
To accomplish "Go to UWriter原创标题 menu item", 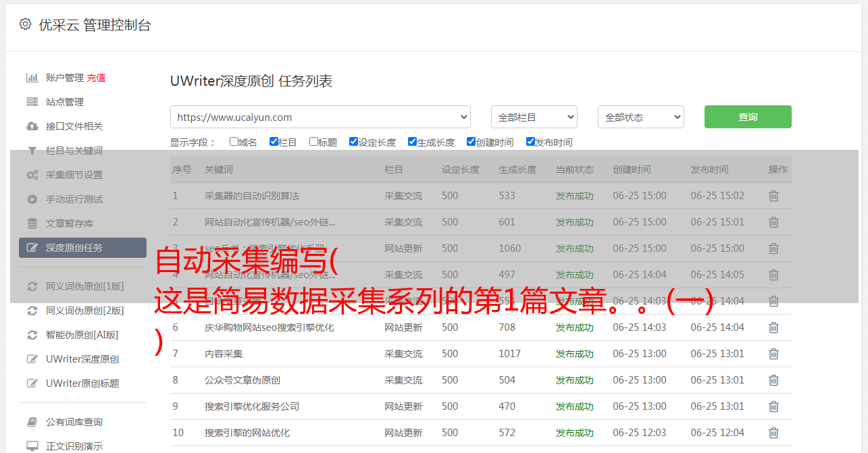I will [82, 383].
